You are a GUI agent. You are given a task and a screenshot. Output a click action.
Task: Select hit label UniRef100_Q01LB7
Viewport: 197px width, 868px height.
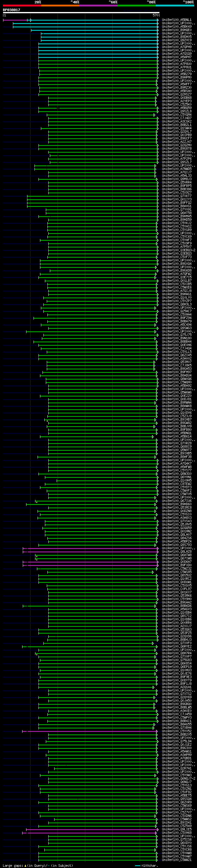click(176, 281)
